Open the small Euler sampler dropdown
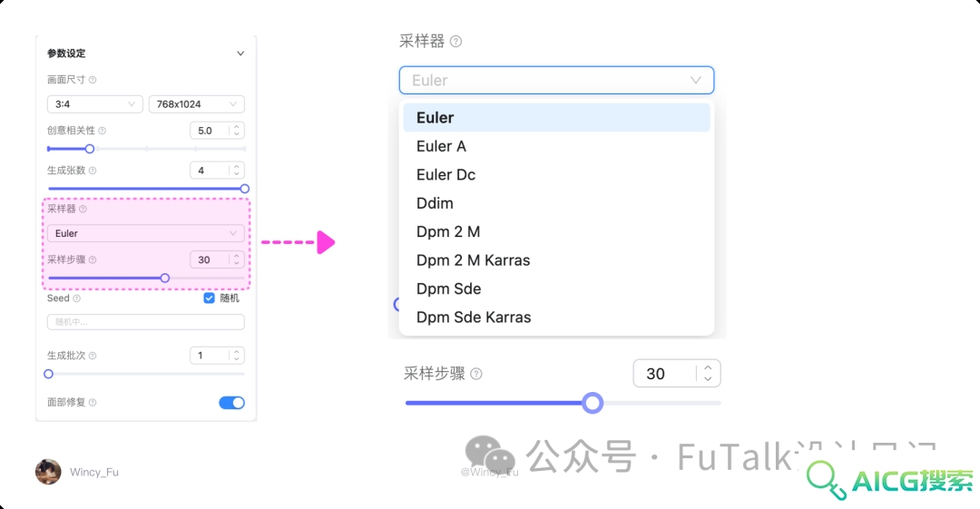Image resolution: width=980 pixels, height=509 pixels. coord(145,233)
